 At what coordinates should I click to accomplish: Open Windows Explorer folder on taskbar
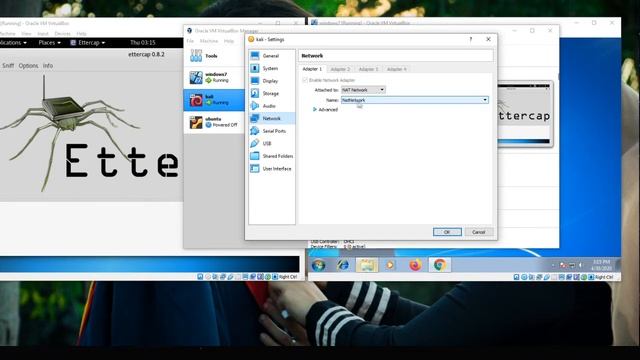pos(367,265)
